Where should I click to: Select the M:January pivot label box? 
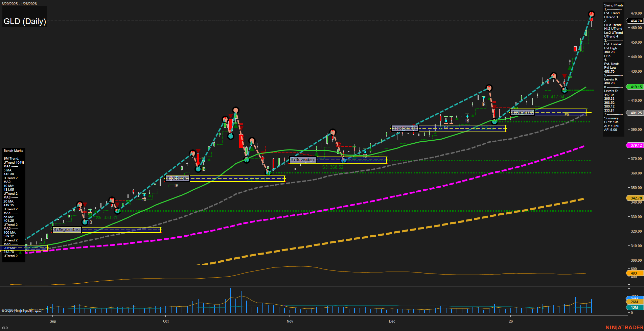coord(522,112)
